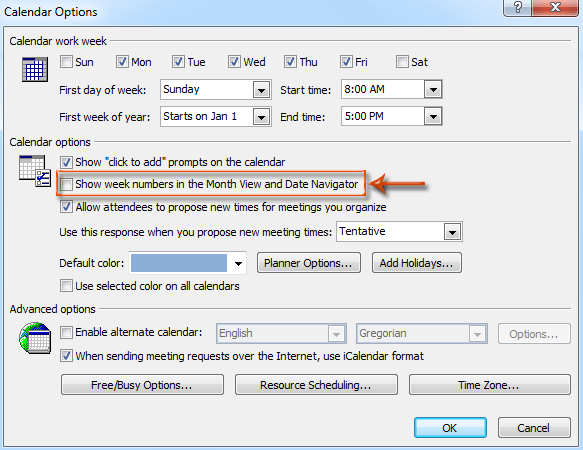Tick the Sat work day checkbox
The image size is (583, 450).
pos(402,62)
